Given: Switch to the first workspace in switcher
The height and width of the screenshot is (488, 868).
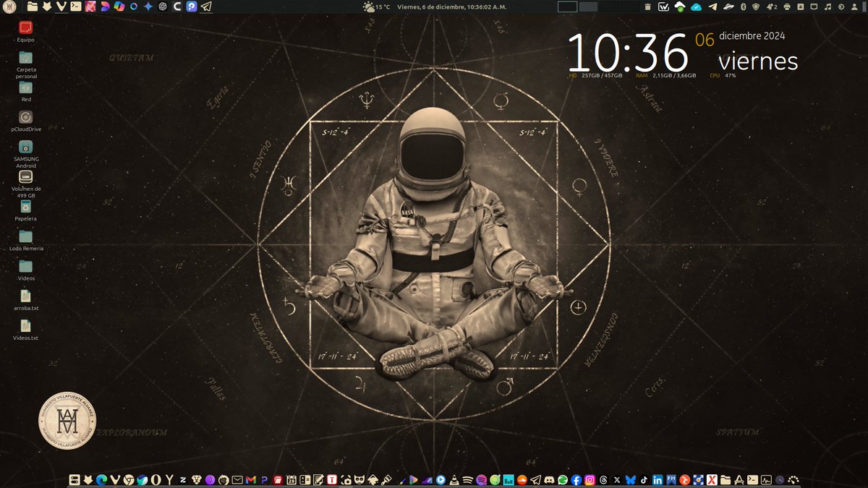Looking at the screenshot, I should pos(567,7).
